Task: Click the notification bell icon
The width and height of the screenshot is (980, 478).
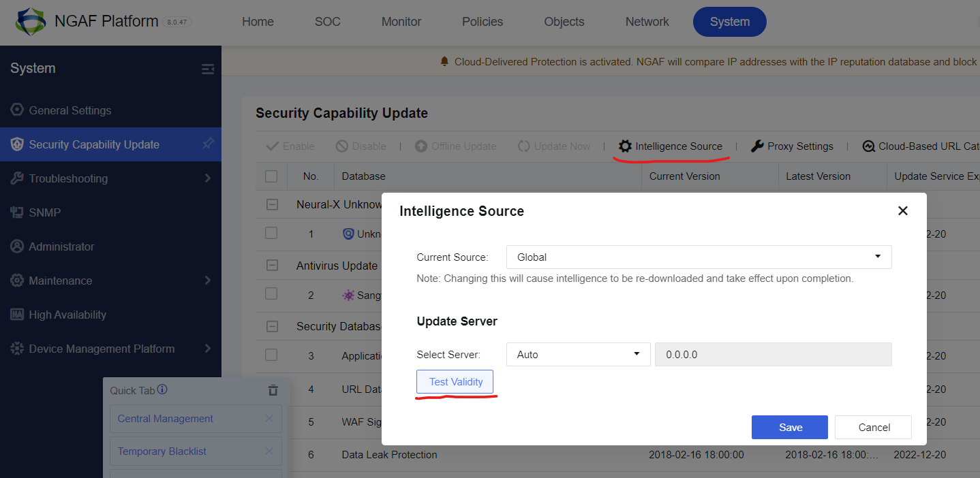Action: (444, 62)
